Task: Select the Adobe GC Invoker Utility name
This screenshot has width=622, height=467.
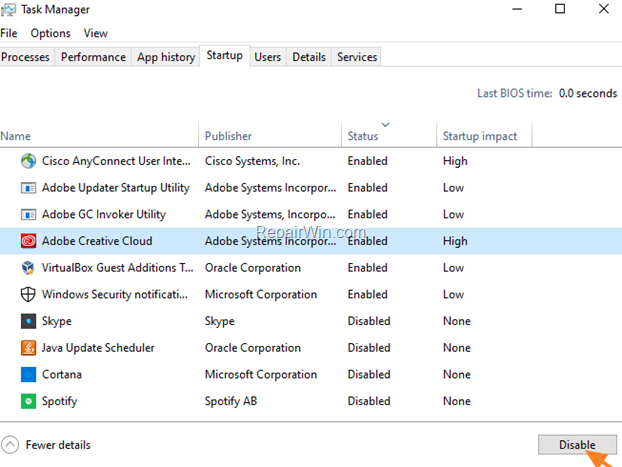Action: point(104,215)
